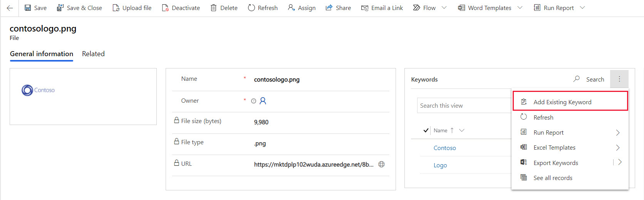The width and height of the screenshot is (644, 200).
Task: Go back using the arrow icon
Action: 10,8
